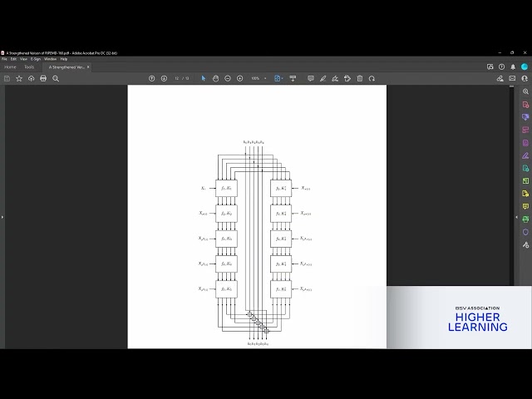532x399 pixels.
Task: Open share link icon in toolbar
Action: 500,78
